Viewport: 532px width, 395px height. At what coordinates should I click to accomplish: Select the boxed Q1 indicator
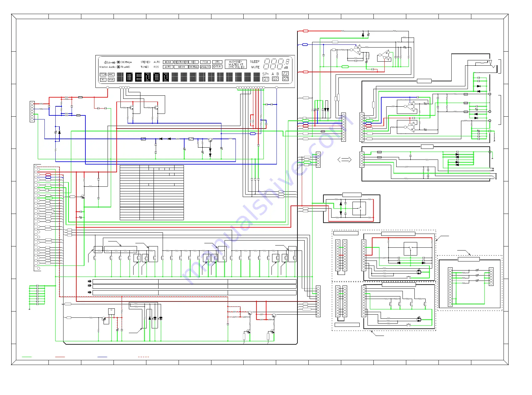click(x=266, y=79)
